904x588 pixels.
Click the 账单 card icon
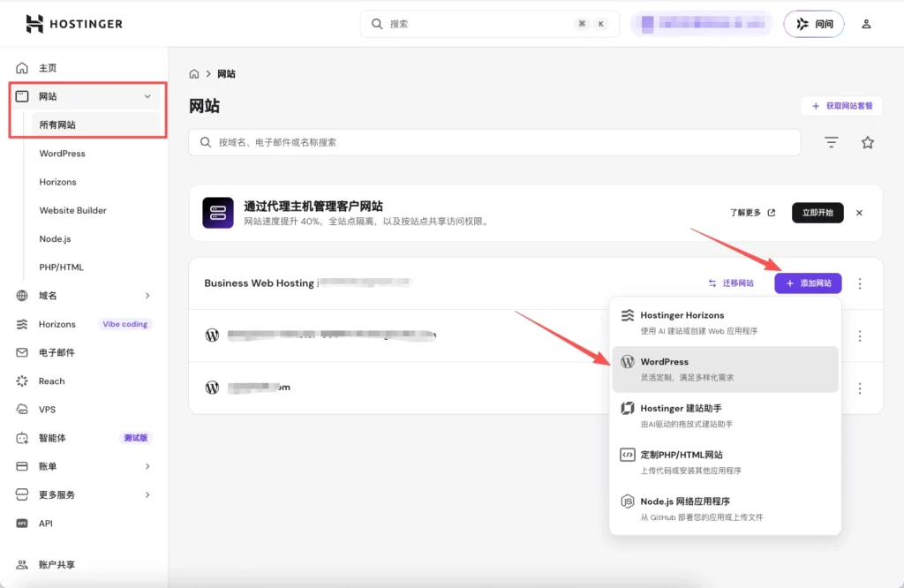(x=22, y=466)
